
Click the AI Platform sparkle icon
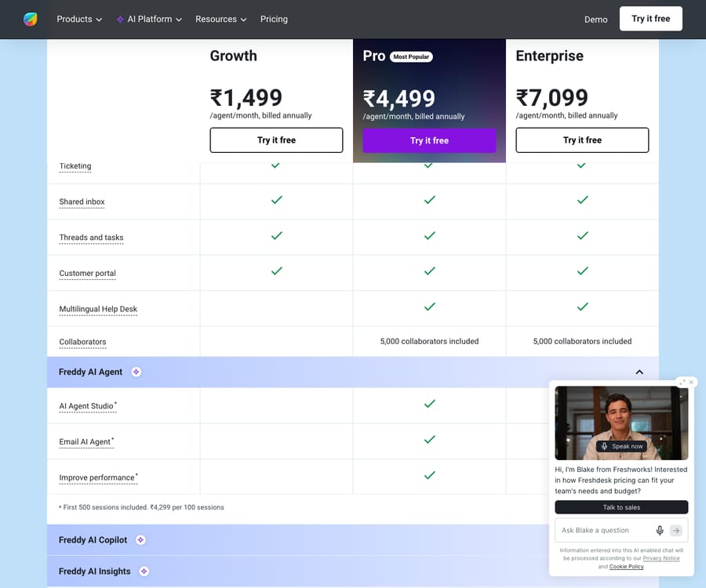click(120, 20)
